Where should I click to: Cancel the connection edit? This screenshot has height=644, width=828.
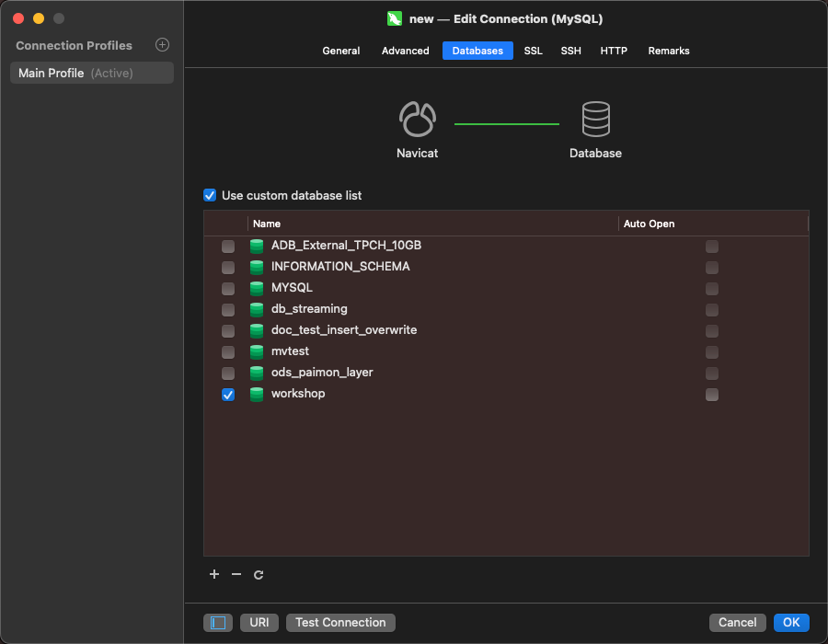[x=737, y=623]
